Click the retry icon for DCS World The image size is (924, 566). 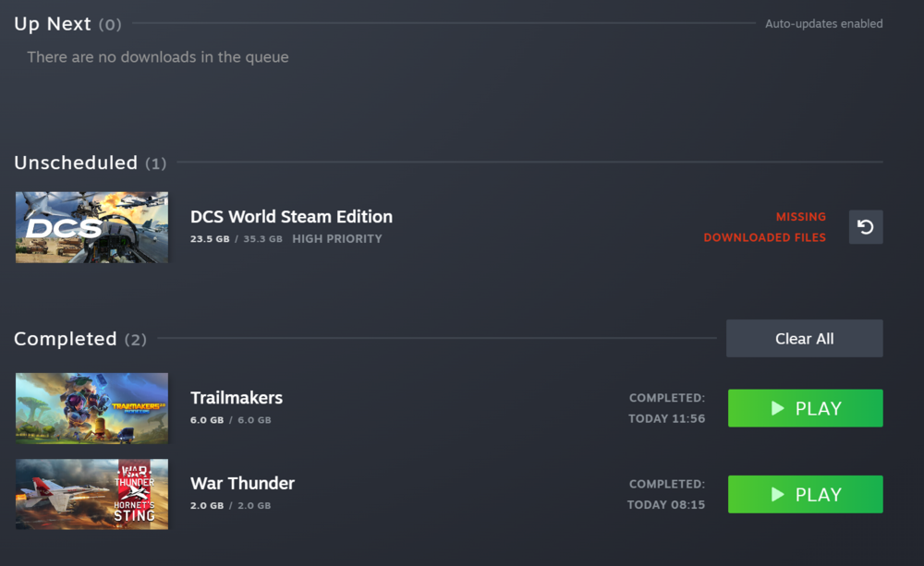866,227
